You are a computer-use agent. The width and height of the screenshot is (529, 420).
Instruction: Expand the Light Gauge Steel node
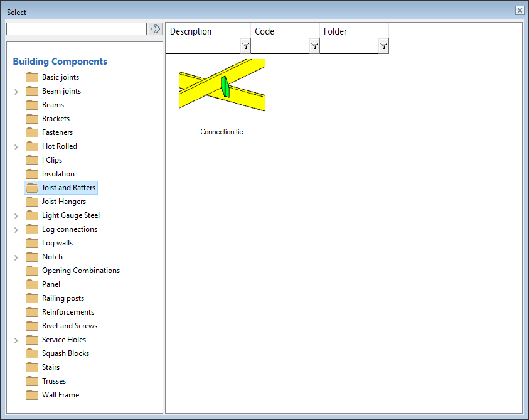(x=16, y=216)
